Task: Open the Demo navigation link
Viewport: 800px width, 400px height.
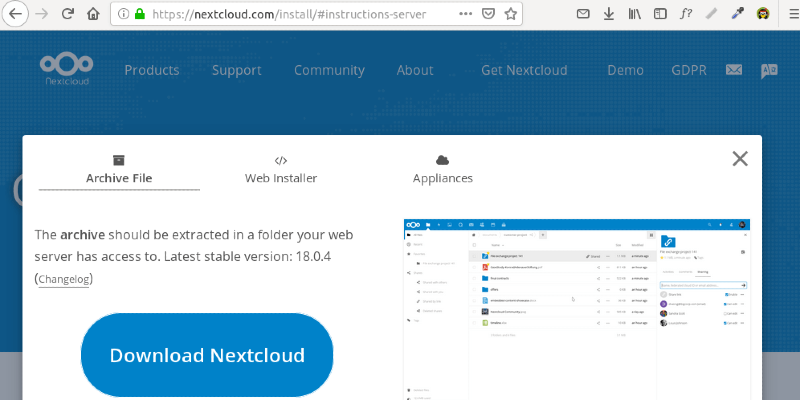Action: (626, 70)
